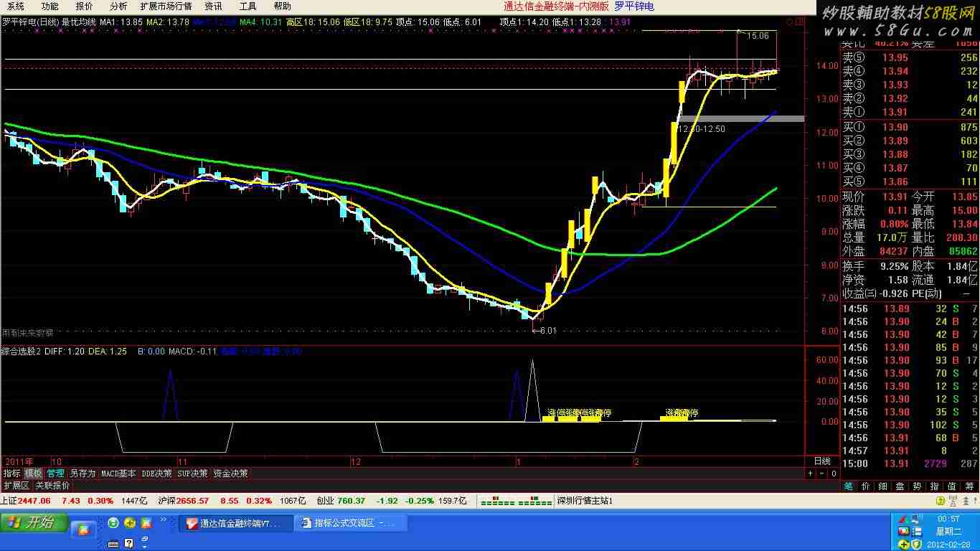Viewport: 980px width, 551px height.
Task: Click the 上证 2447.06 index readout
Action: click(26, 501)
